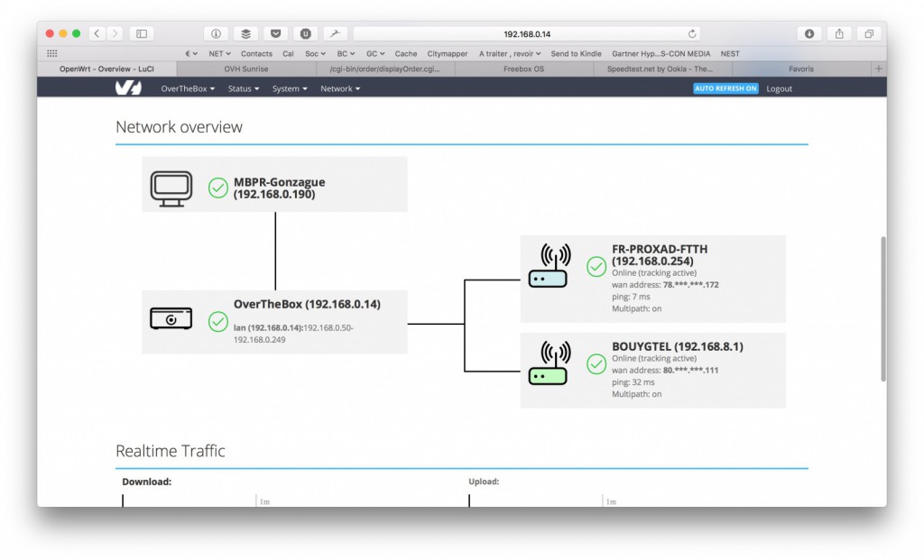
Task: Click the page's vertical scrollbar
Action: tap(882, 308)
